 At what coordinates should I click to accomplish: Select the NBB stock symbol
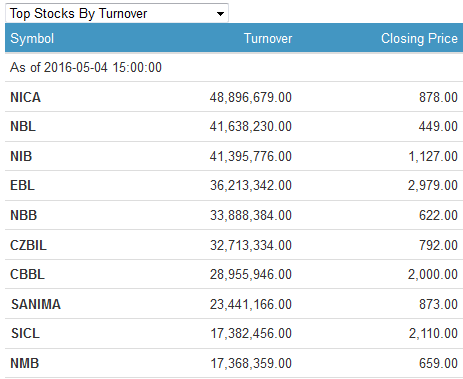click(x=24, y=215)
